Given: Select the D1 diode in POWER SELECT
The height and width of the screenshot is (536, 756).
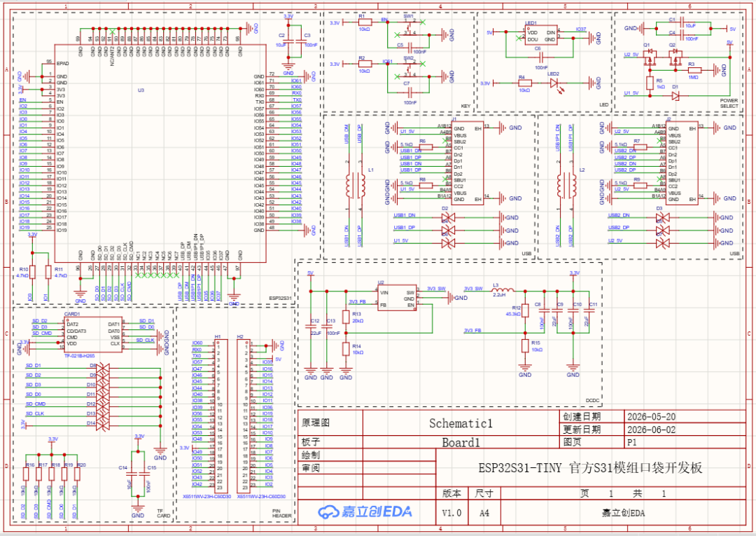Looking at the screenshot, I should pos(675,96).
